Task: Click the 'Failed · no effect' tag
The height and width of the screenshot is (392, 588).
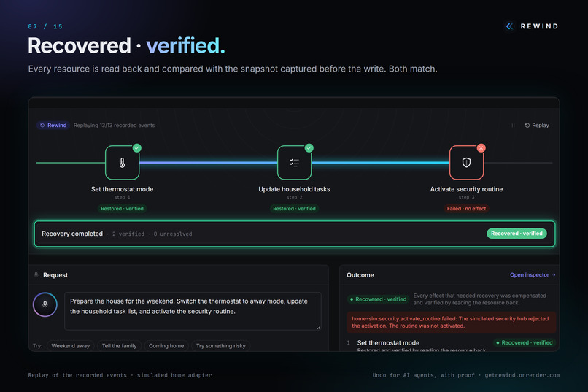Action: (x=466, y=209)
